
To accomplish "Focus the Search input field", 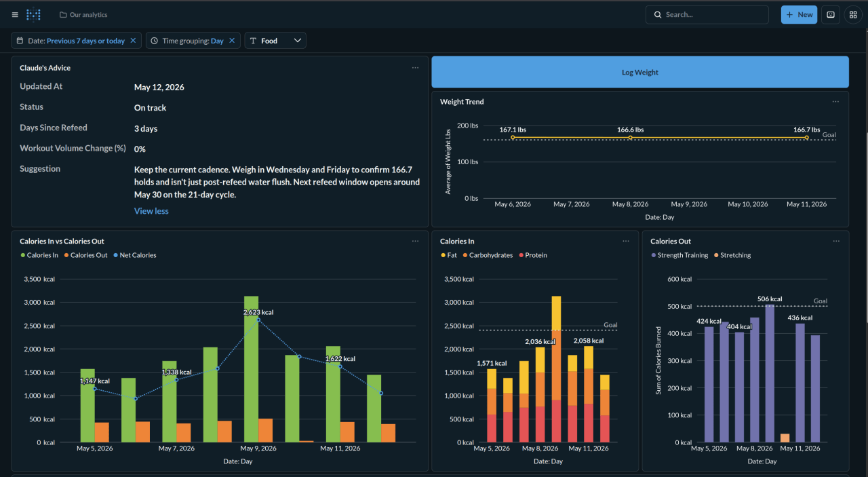I will click(707, 14).
